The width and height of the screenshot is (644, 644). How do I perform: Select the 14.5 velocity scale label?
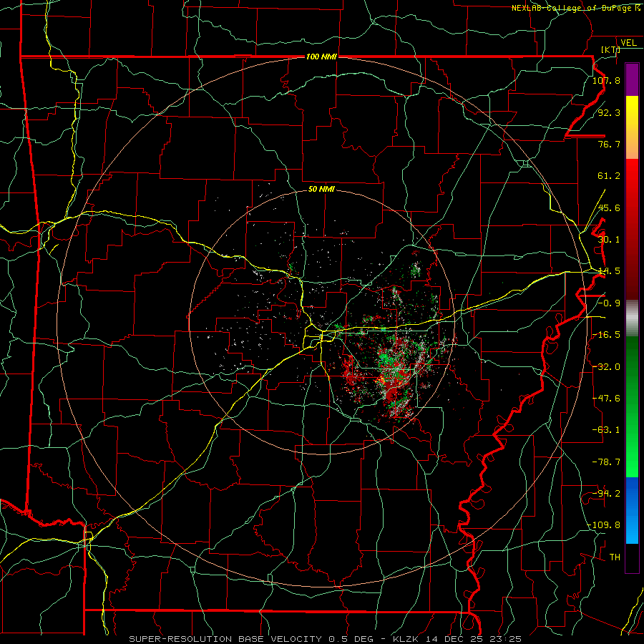pyautogui.click(x=609, y=271)
